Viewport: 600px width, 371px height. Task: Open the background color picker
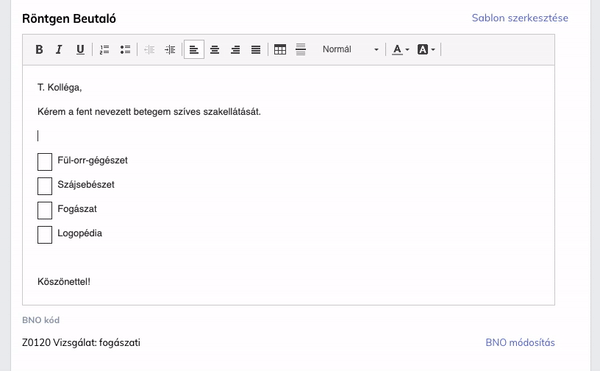point(426,49)
